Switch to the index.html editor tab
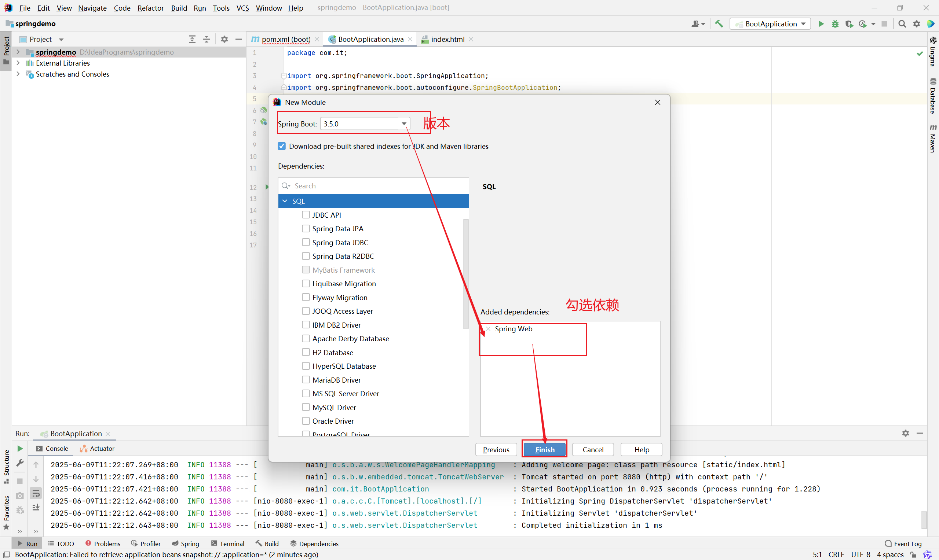This screenshot has height=560, width=939. 447,39
